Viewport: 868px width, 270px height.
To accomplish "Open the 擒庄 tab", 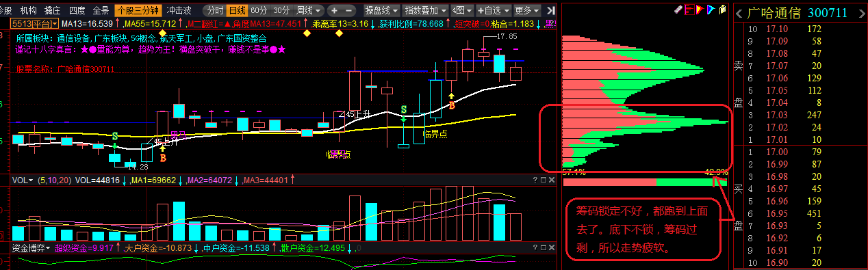I will [x=52, y=10].
